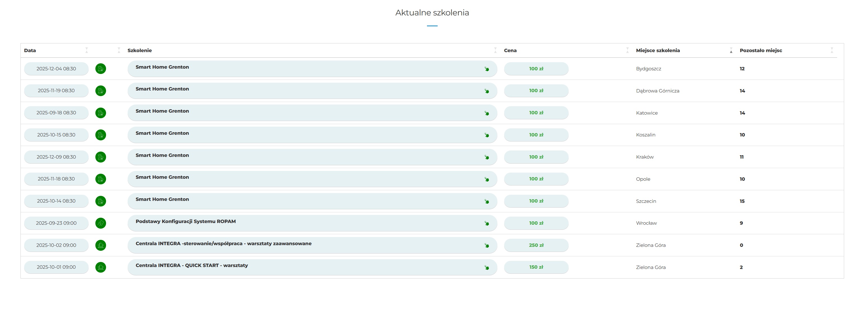Open Smart Home Grenton training in Szczecin
This screenshot has height=311, width=868.
312,201
